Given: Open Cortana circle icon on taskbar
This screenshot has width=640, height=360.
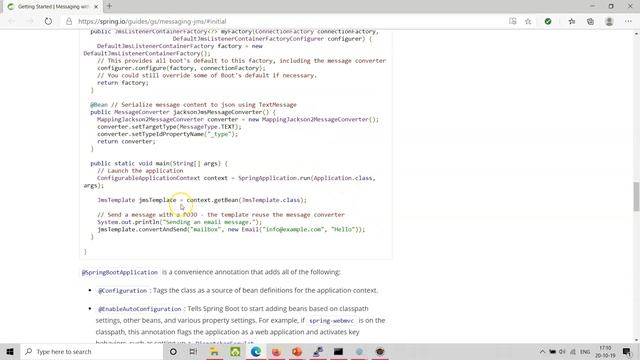Looking at the screenshot, I should pyautogui.click(x=173, y=351).
